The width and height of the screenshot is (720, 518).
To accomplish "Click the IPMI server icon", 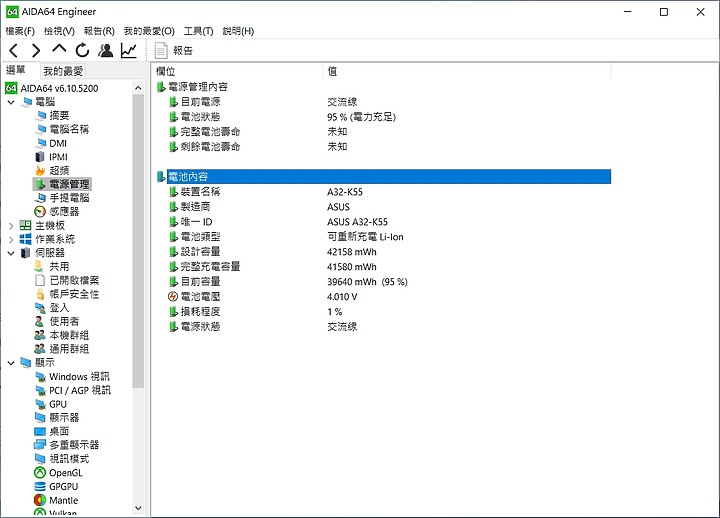I will [40, 157].
